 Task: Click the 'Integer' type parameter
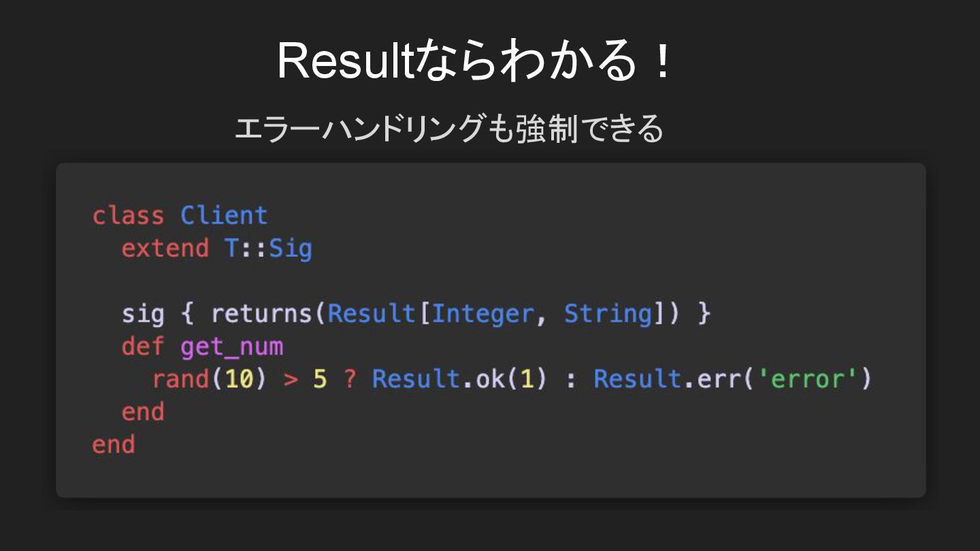pyautogui.click(x=483, y=313)
